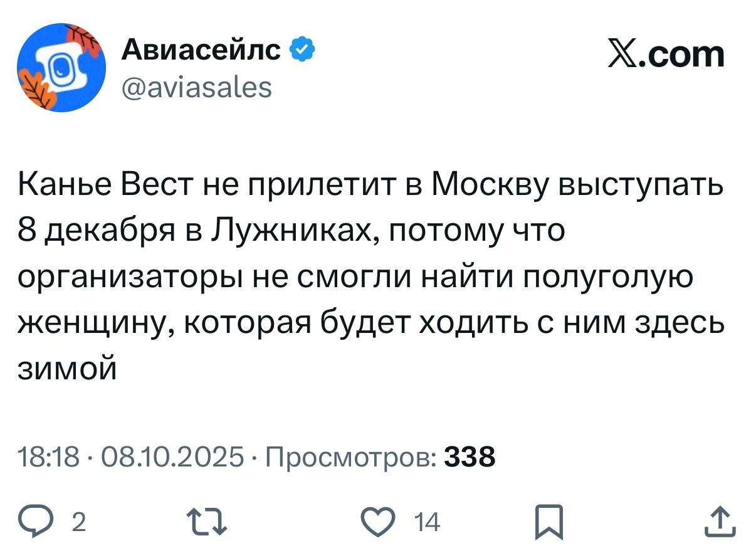Viewport: 756px width, 553px height.
Task: Open the Авиасейлс display name link
Action: click(201, 51)
